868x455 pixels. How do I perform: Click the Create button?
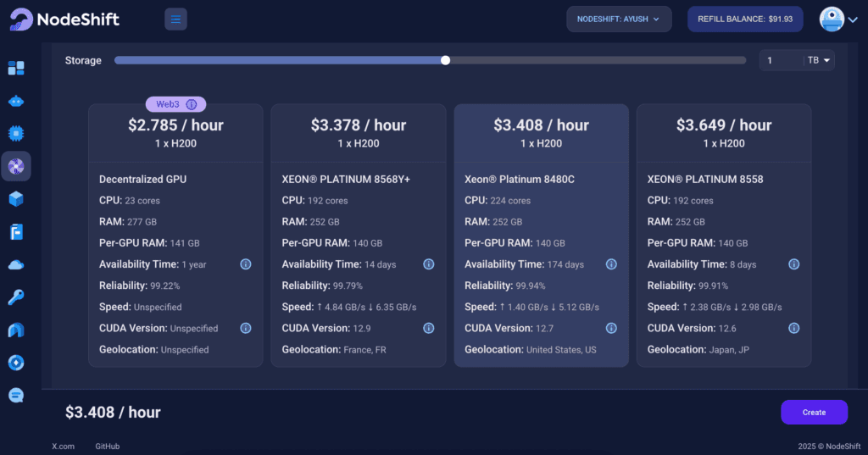coord(814,412)
